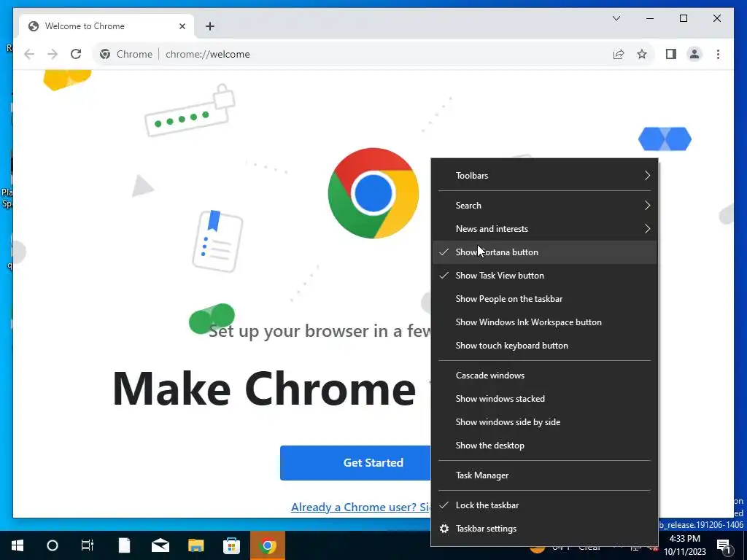Choose Cascade windows
This screenshot has width=747, height=560.
544,376
